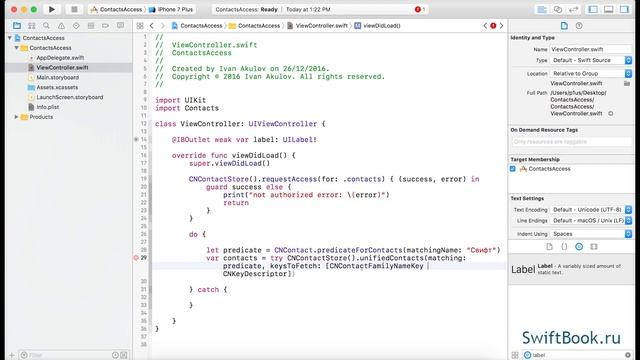Screen dimensions: 640x360
Task: Show the Project navigator
Action: click(17, 26)
